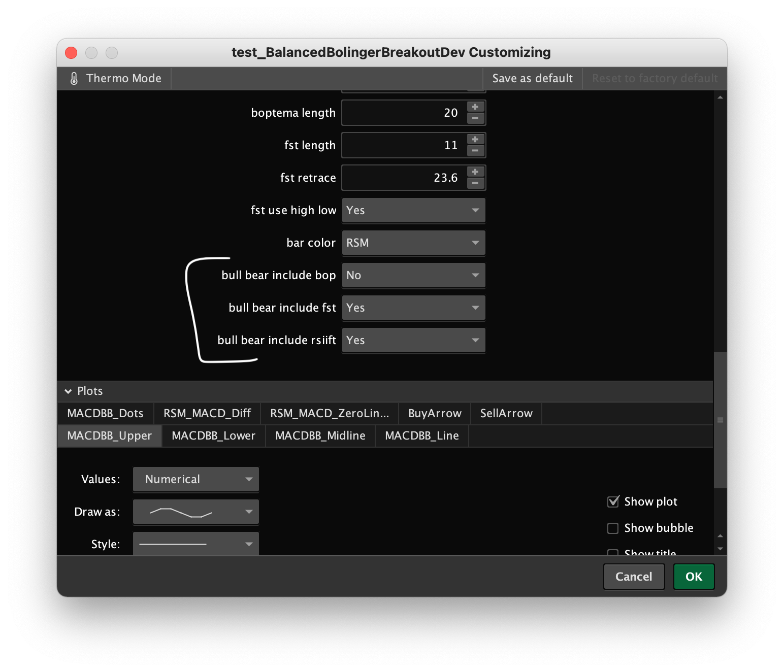Click the Thermo Mode button

[x=115, y=78]
